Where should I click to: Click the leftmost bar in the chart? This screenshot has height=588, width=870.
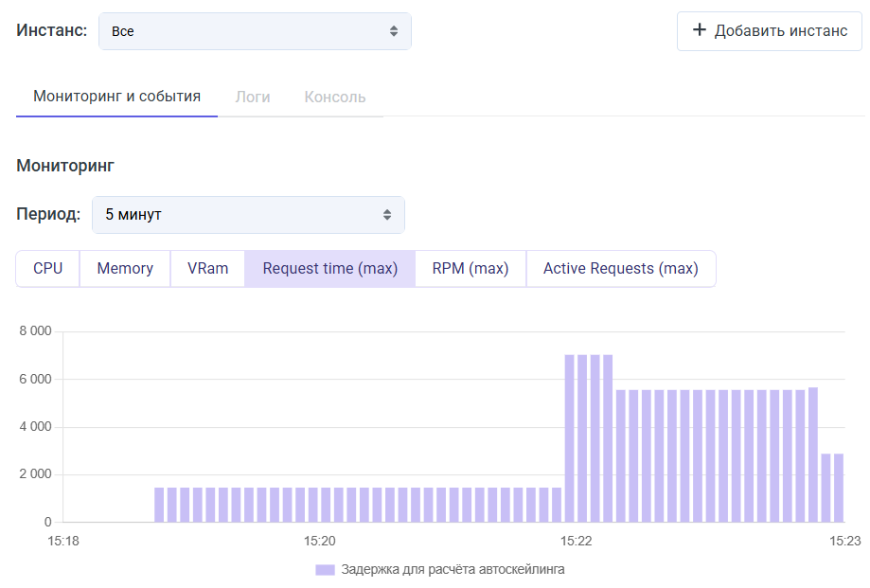pyautogui.click(x=160, y=505)
